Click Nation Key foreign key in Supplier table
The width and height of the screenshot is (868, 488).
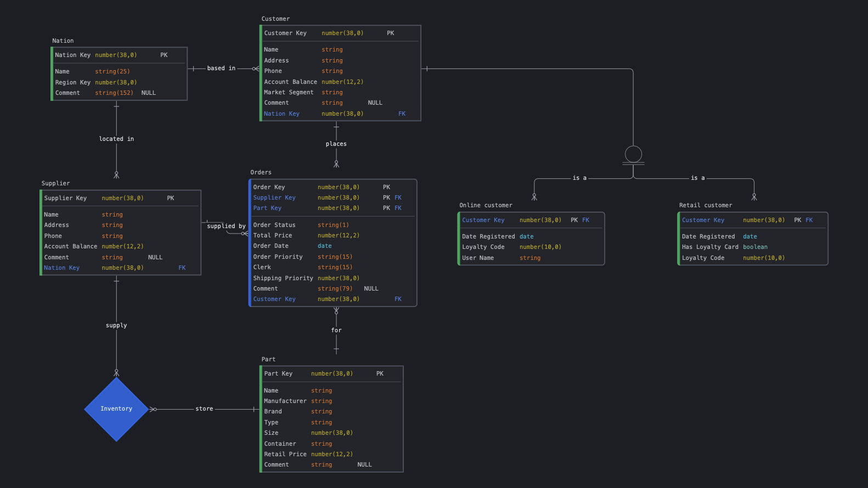tap(121, 268)
